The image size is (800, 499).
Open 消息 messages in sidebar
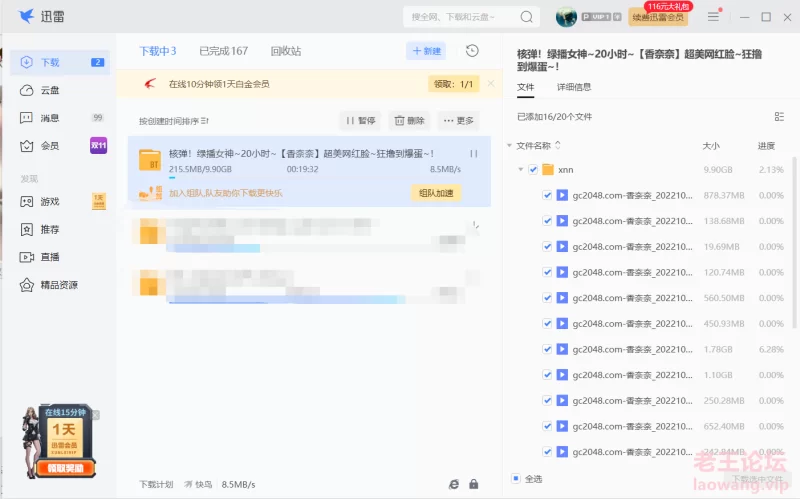pyautogui.click(x=60, y=118)
